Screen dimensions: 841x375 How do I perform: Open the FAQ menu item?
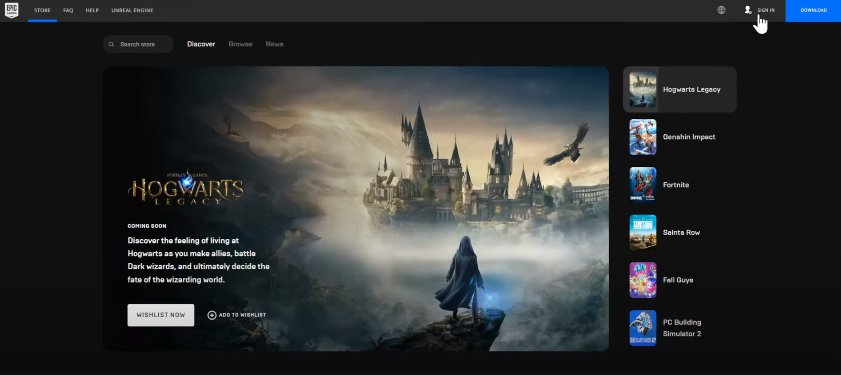68,10
